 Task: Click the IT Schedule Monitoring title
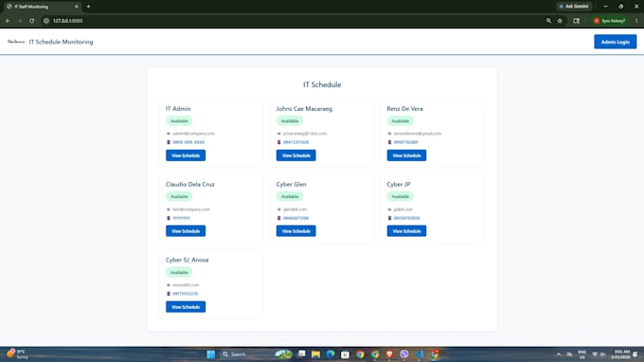pyautogui.click(x=61, y=42)
